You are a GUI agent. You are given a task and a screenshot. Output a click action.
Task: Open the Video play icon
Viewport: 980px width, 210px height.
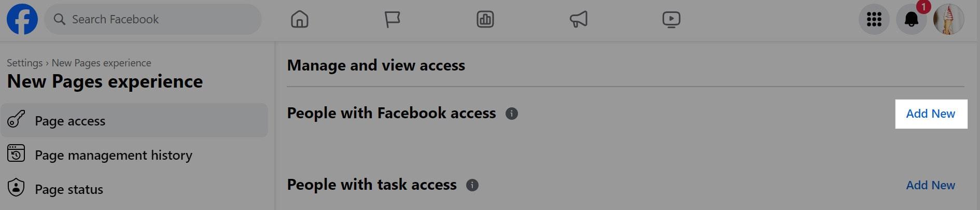click(x=671, y=20)
